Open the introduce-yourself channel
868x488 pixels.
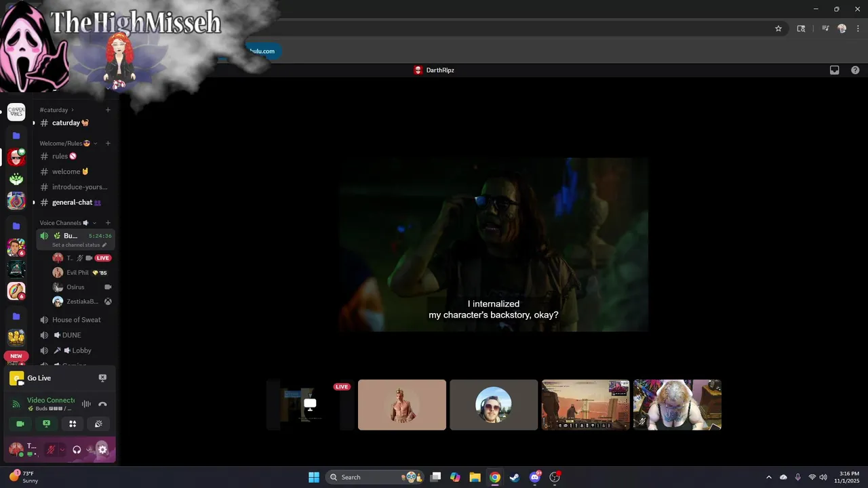[x=75, y=187]
